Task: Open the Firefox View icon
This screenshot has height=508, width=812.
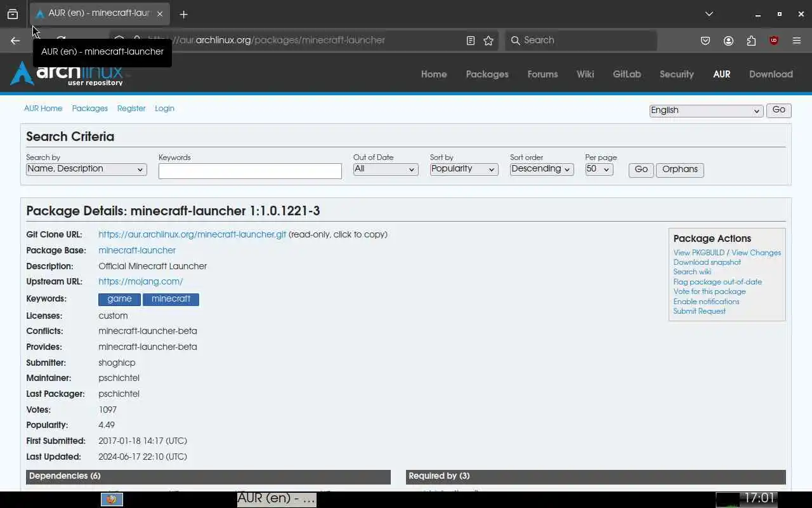Action: pyautogui.click(x=13, y=14)
